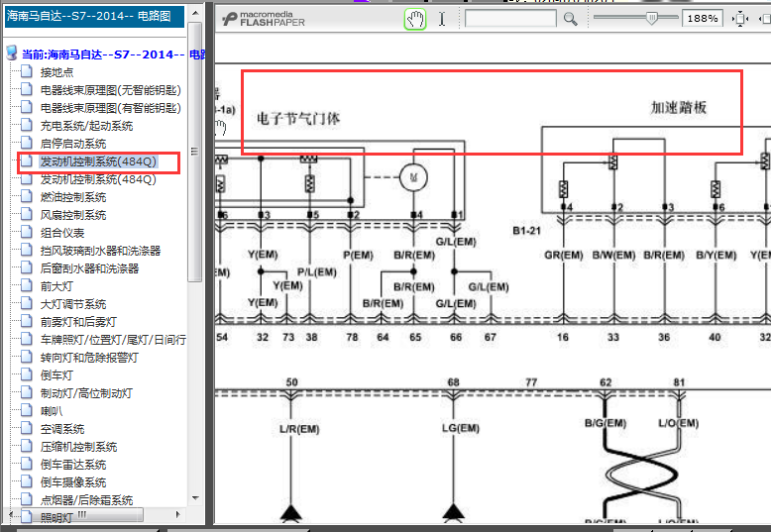Open the 接地点 tree item
Screen dimensions: 771x532
pos(56,72)
